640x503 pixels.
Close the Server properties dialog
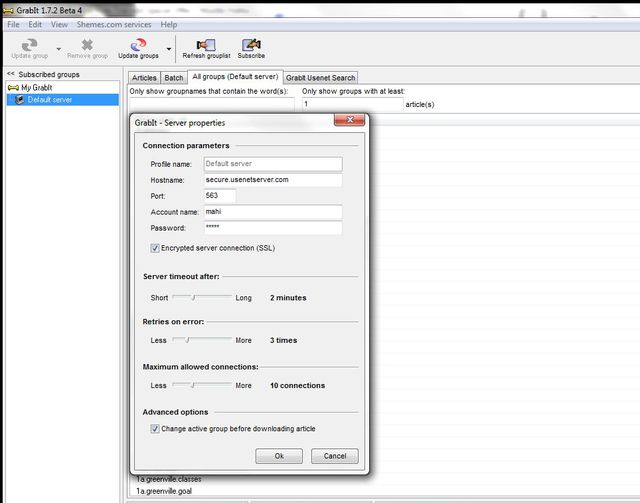point(349,120)
